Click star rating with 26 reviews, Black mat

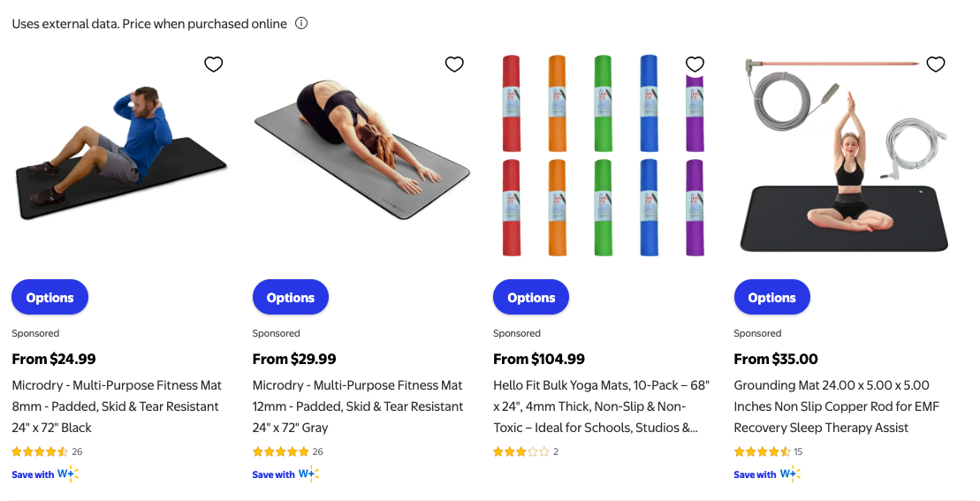(40, 452)
